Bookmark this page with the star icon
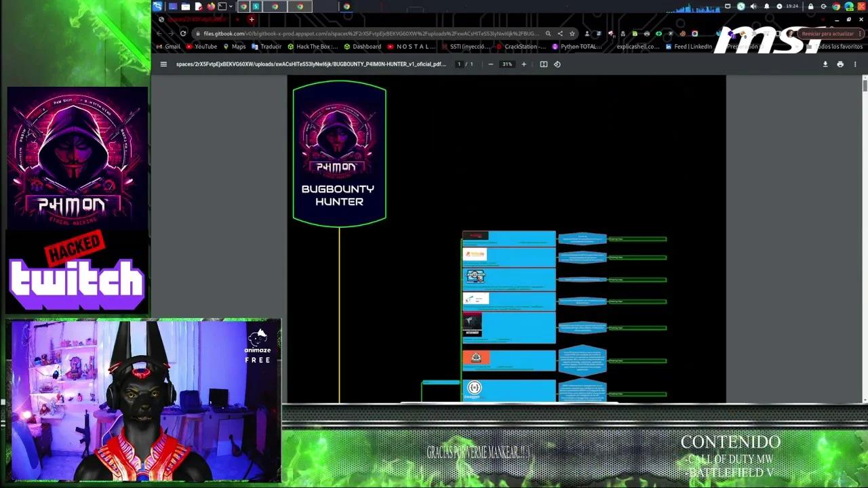868x488 pixels. [x=572, y=33]
